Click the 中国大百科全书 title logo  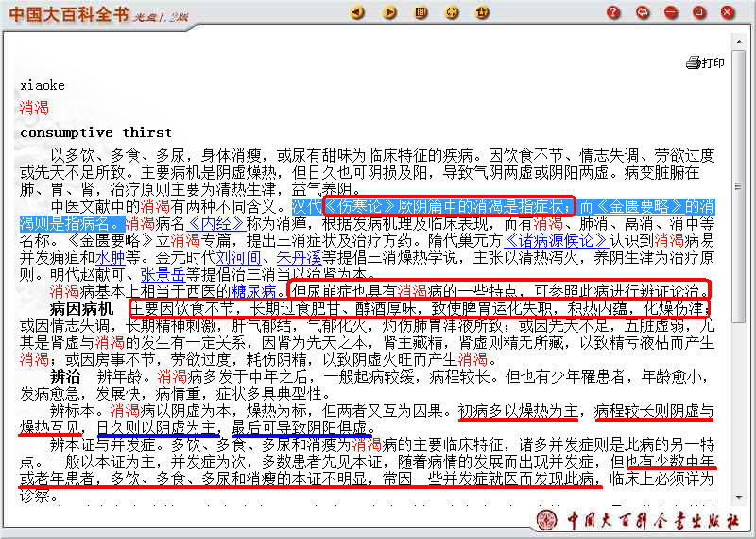[68, 14]
